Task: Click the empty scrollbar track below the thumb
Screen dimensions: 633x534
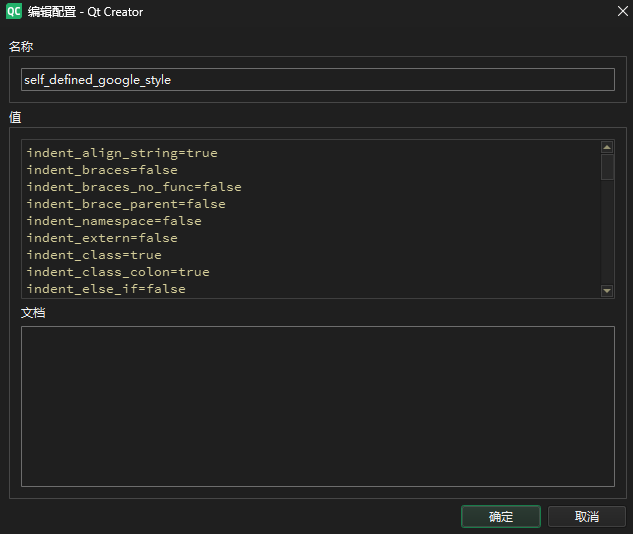Action: coord(607,232)
